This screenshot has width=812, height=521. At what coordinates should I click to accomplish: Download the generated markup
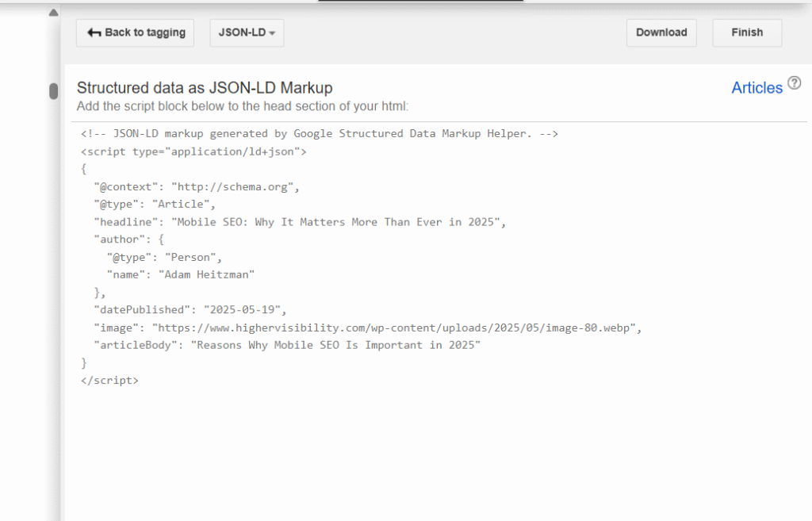click(x=661, y=33)
